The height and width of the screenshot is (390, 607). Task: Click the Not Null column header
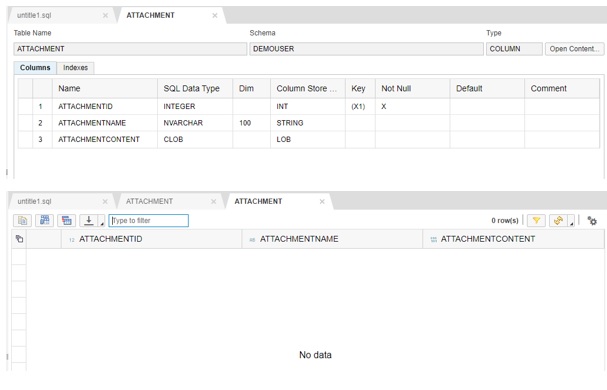[412, 88]
